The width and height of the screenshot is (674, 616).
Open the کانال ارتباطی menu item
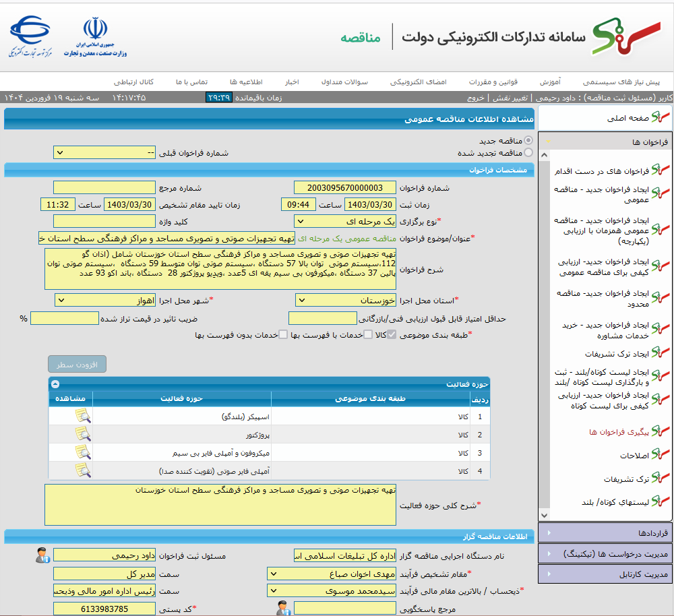click(x=133, y=82)
